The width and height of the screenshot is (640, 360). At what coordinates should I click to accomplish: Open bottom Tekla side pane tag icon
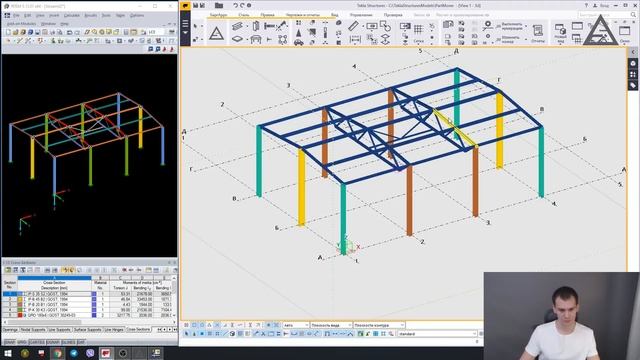633,85
